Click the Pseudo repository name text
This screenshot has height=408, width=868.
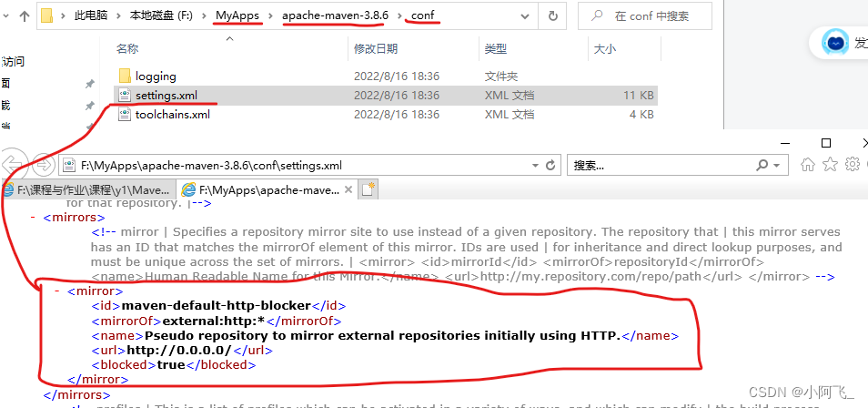tap(382, 335)
